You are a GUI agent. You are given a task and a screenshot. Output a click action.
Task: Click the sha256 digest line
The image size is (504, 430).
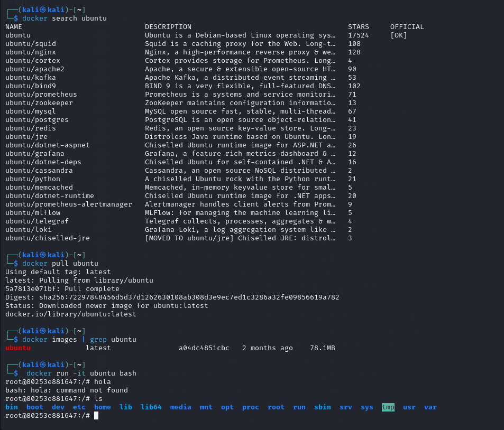point(172,297)
